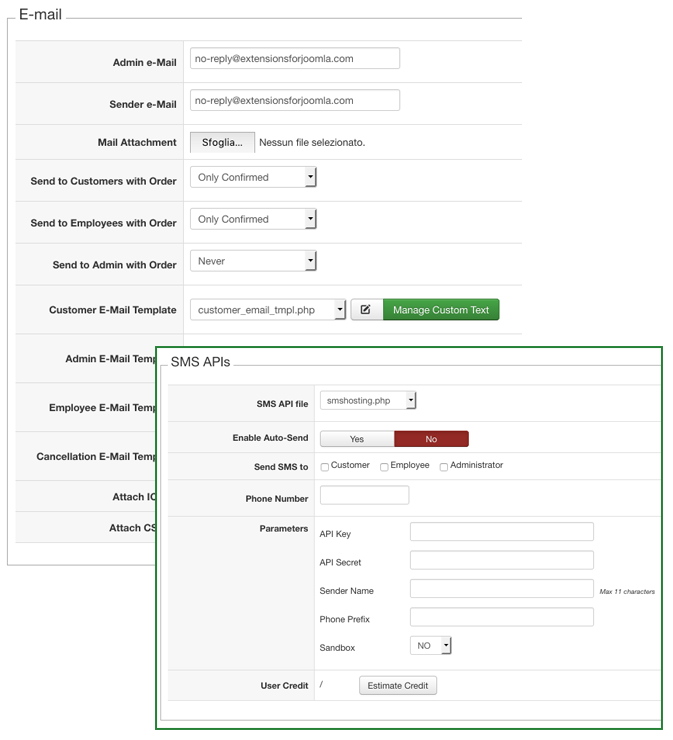
Task: Open the Send to Employees with Order dropdown
Action: (x=253, y=219)
